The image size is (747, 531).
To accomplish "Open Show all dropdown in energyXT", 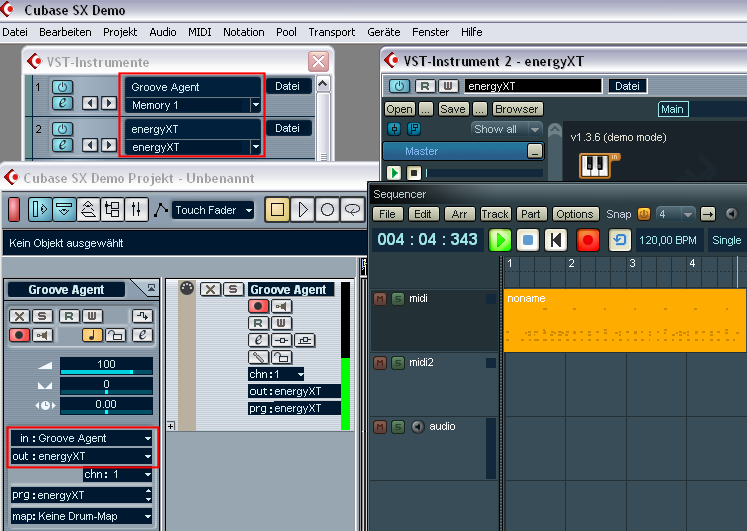I will click(x=506, y=129).
